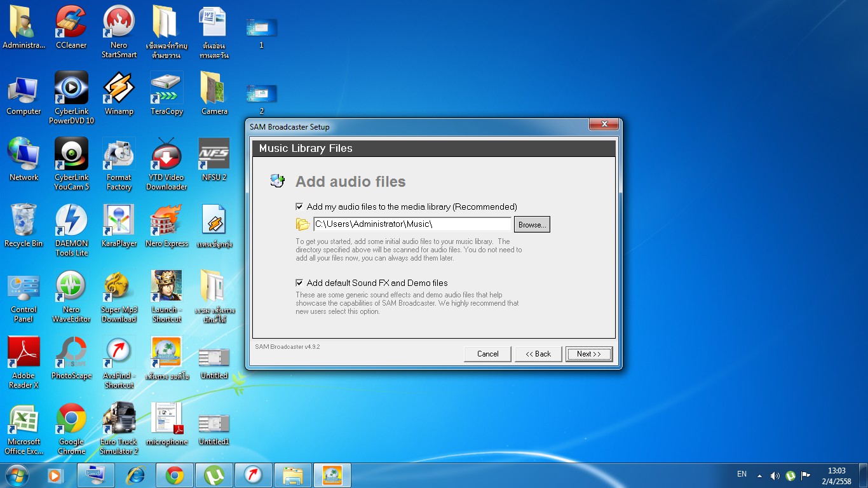Open the Adobe Reader X shortcut
This screenshot has width=868, height=488.
(24, 363)
